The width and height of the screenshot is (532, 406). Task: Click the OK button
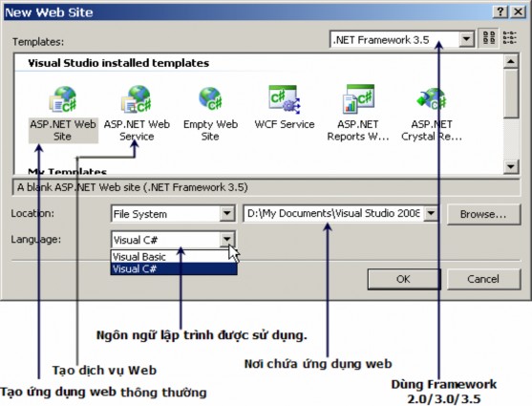coord(404,279)
